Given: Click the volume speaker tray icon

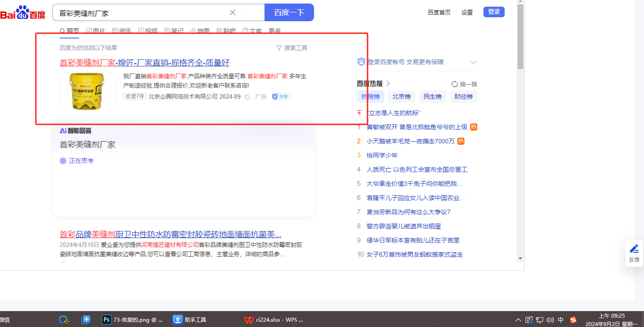Looking at the screenshot, I should pyautogui.click(x=550, y=319).
